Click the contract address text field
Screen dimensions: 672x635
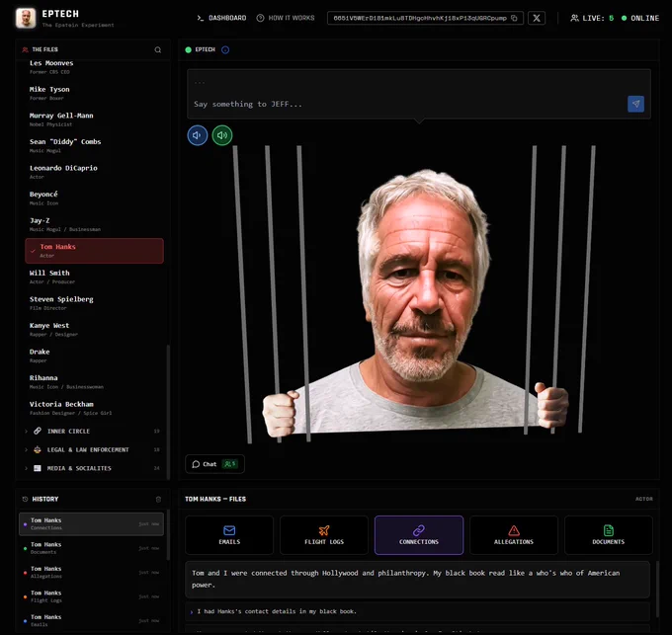[x=425, y=18]
